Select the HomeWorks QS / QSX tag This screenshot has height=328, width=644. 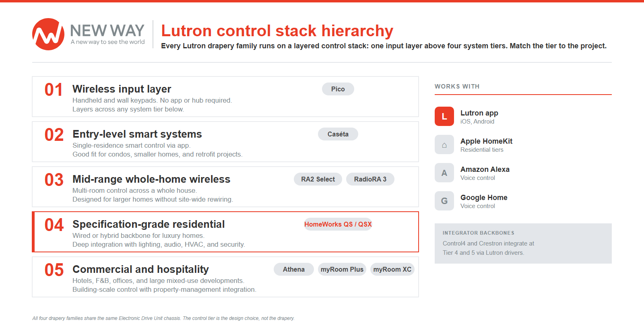(x=338, y=224)
